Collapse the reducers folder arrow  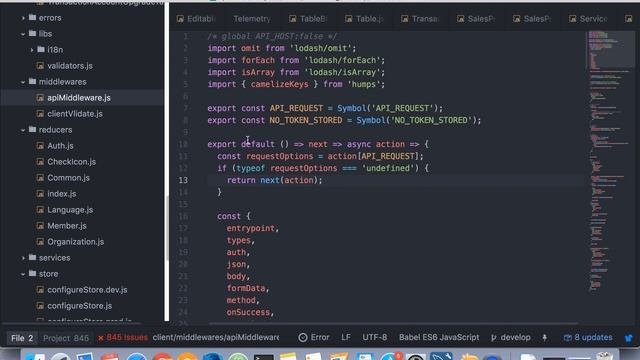pos(23,130)
